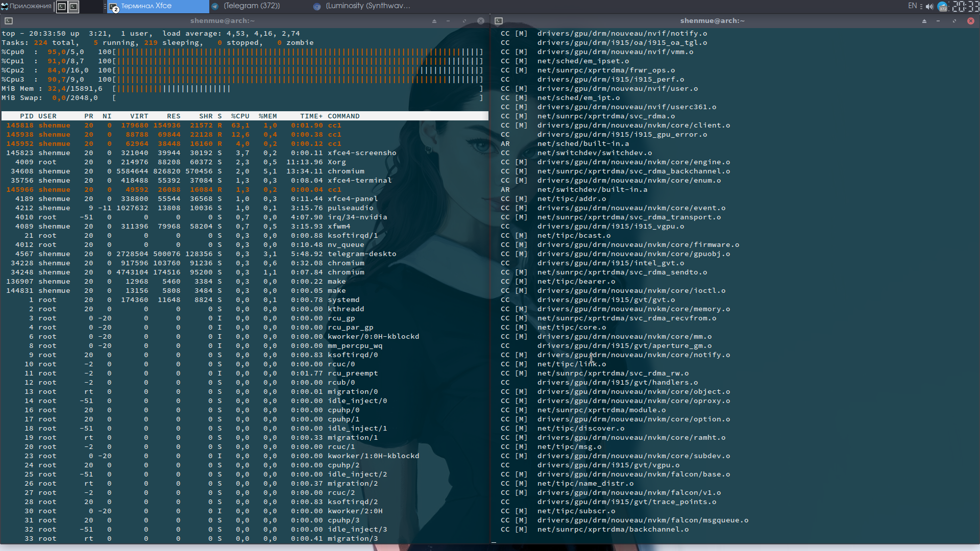
Task: Select the rcu_preempt process row
Action: [x=244, y=373]
